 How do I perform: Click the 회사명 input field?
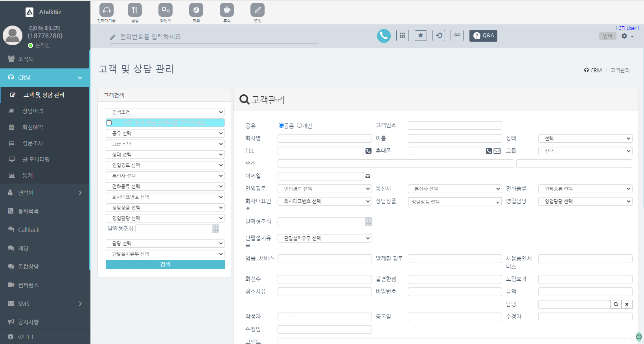(325, 138)
